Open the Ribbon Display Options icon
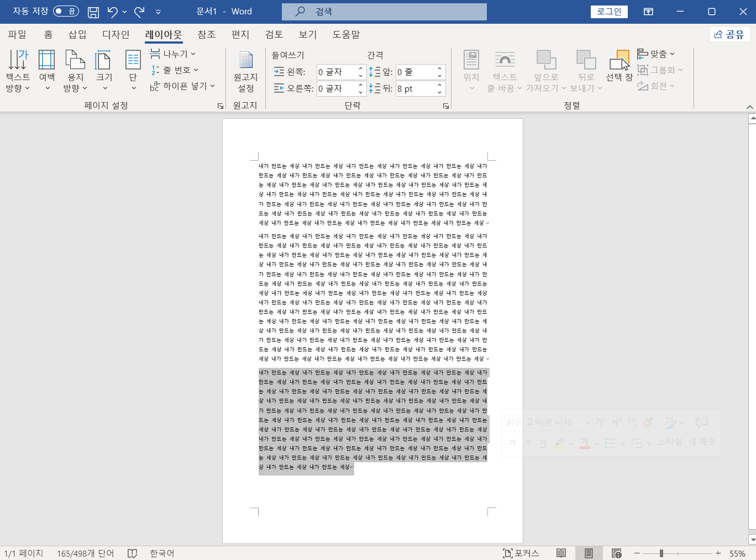Viewport: 756px width, 560px height. [649, 12]
